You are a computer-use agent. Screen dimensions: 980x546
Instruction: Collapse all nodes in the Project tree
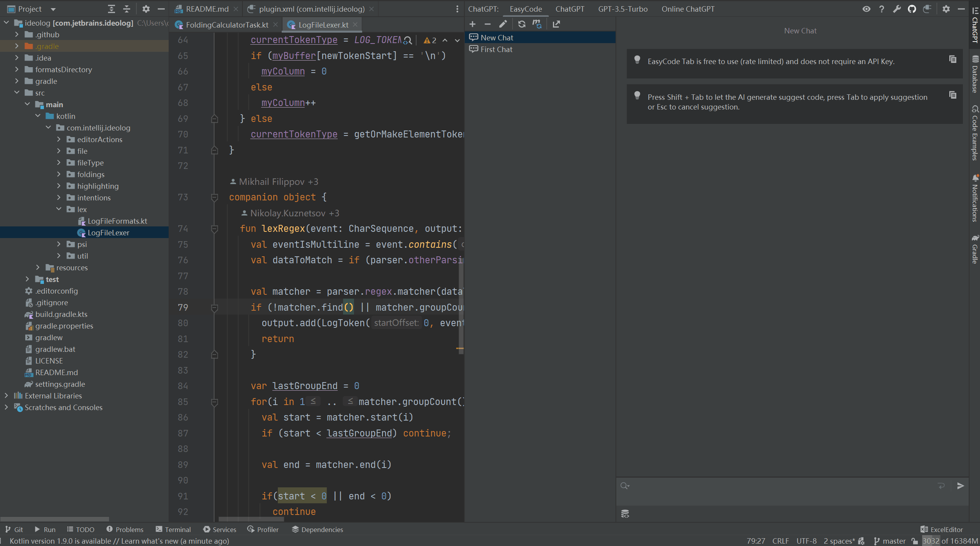(x=126, y=9)
